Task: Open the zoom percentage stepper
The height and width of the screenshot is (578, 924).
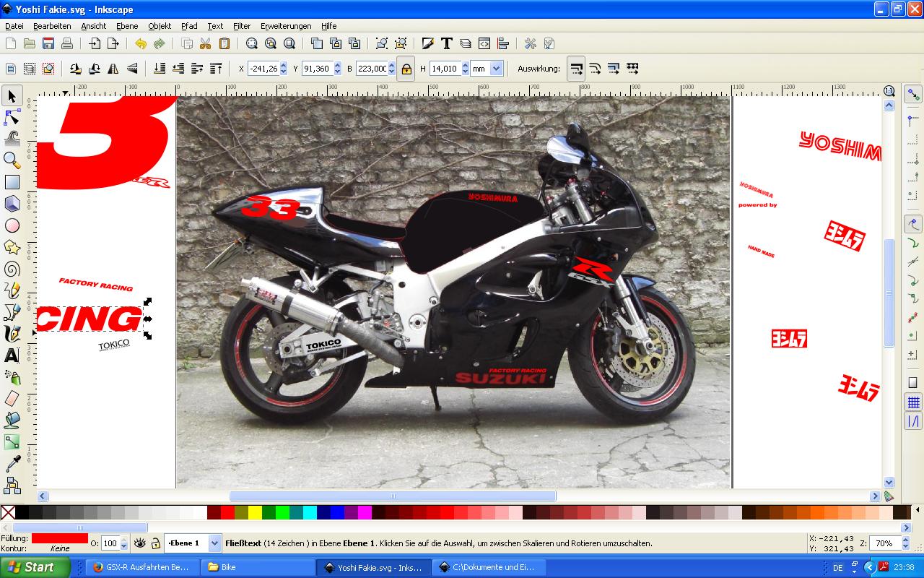Action: (x=907, y=543)
